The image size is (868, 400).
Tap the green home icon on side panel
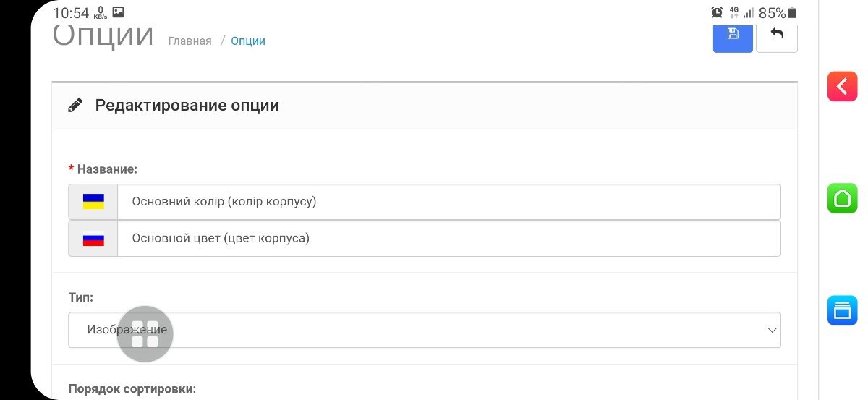(842, 198)
